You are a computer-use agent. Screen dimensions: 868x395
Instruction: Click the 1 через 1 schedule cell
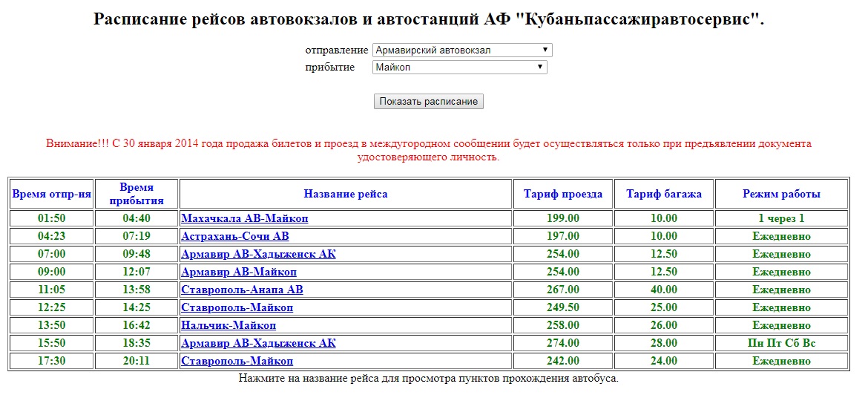pos(781,218)
